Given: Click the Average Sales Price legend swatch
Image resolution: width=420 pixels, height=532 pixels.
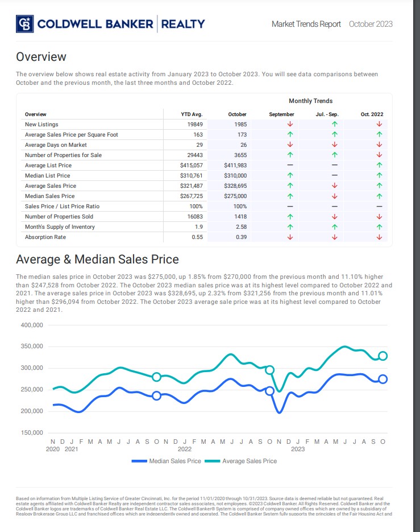Looking at the screenshot, I should [x=212, y=461].
